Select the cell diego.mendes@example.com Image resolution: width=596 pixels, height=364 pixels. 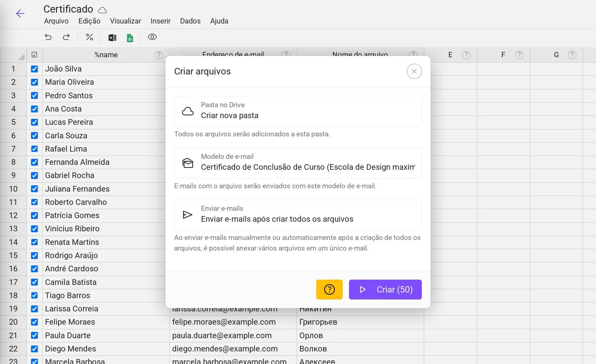point(233,349)
